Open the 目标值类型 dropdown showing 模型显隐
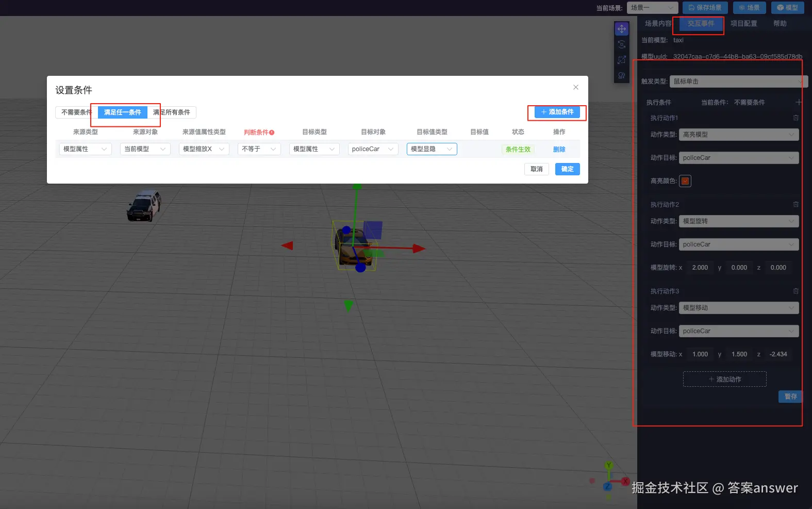The height and width of the screenshot is (509, 812). click(432, 149)
